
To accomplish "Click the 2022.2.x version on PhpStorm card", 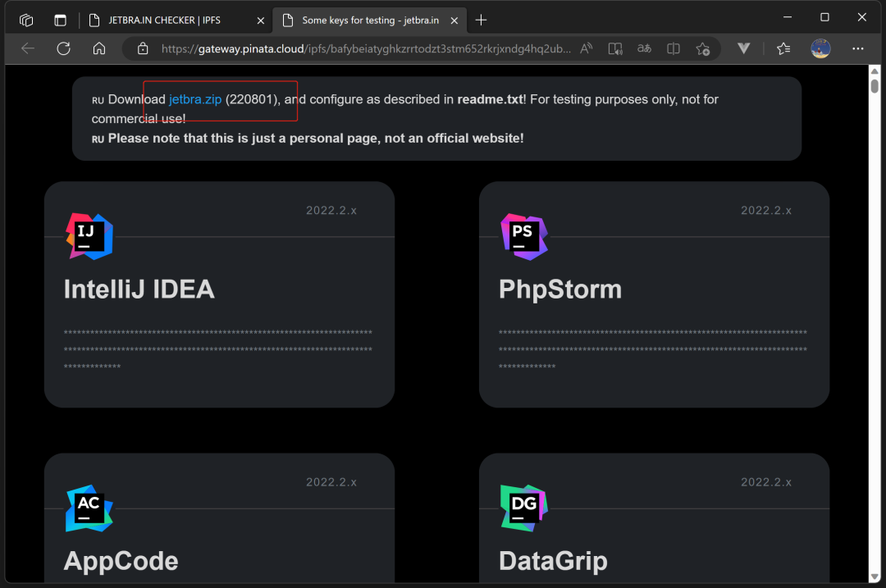I will (x=766, y=211).
